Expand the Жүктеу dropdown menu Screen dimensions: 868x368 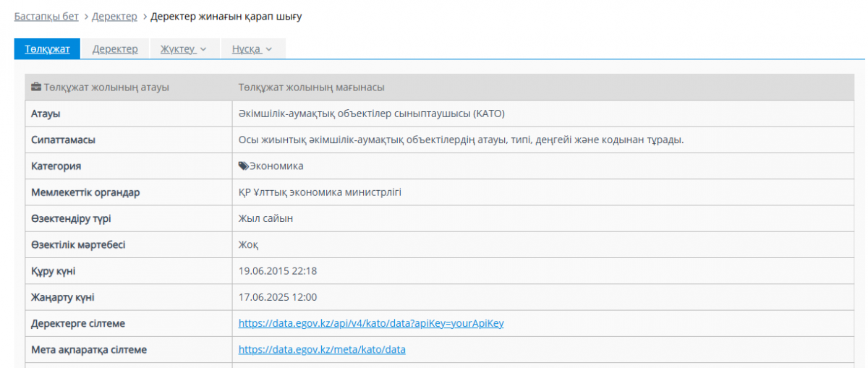(183, 49)
